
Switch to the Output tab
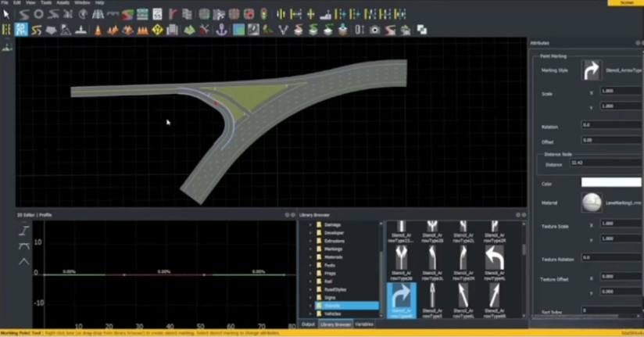pyautogui.click(x=308, y=324)
